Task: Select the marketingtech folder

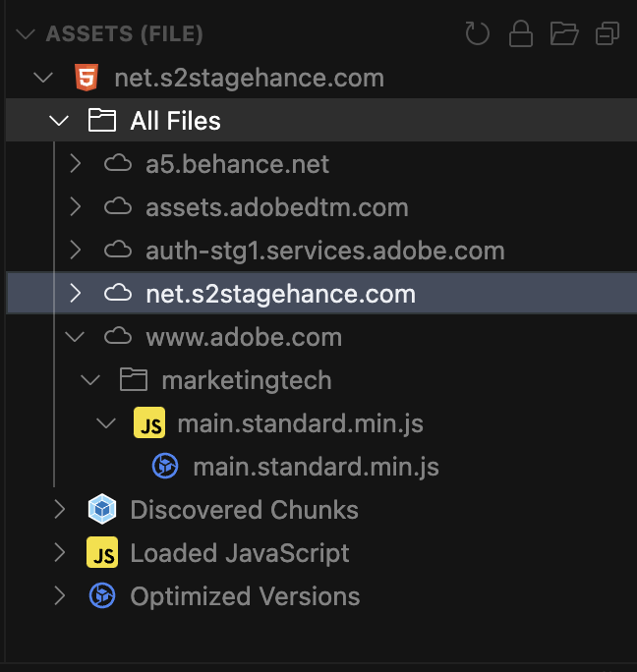Action: [246, 380]
